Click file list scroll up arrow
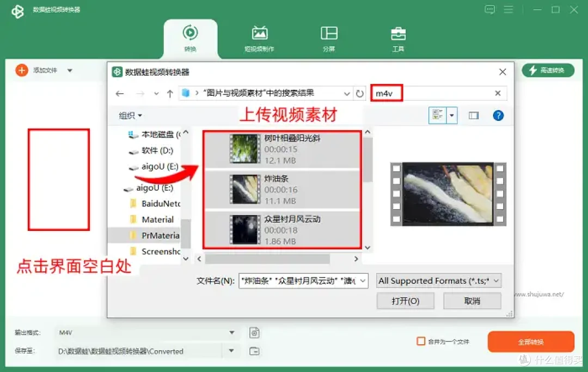The height and width of the screenshot is (372, 588). click(x=367, y=132)
